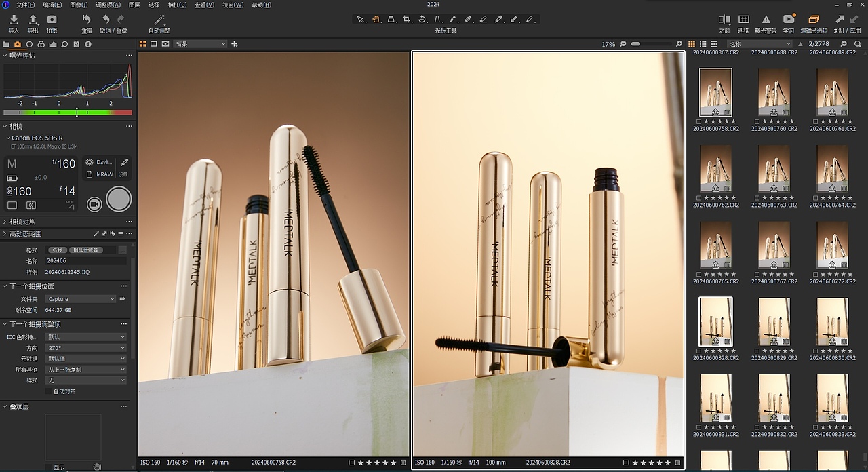Open the 网格 grid overlay icon
The image size is (868, 472).
point(744,20)
